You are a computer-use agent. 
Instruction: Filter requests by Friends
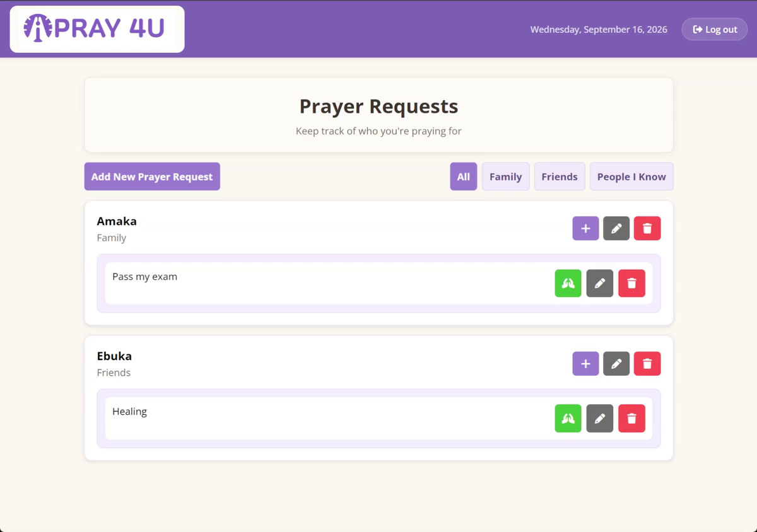click(560, 176)
